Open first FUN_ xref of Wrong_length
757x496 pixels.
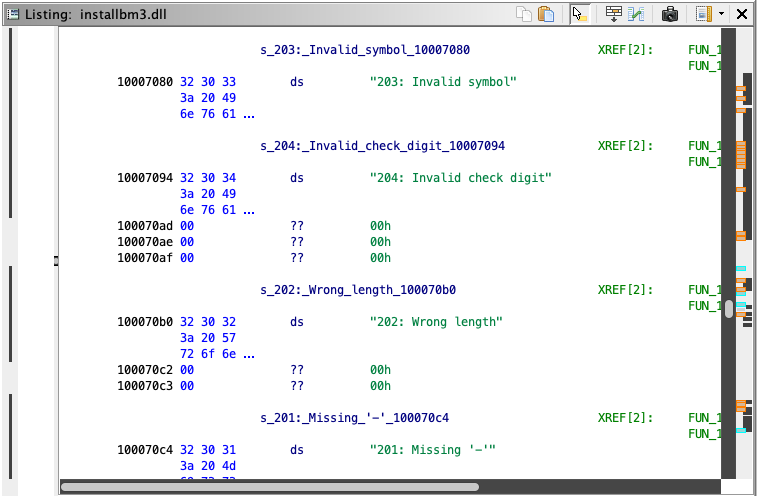704,290
